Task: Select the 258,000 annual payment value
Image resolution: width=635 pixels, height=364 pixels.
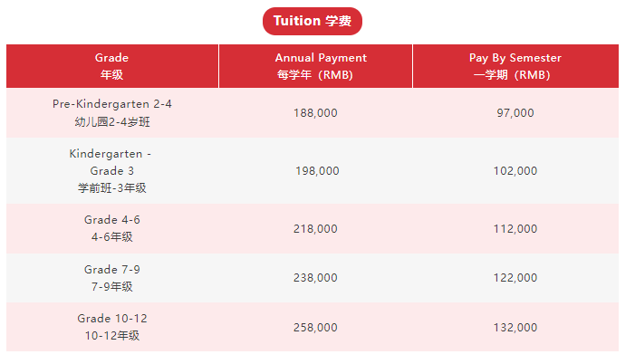Action: click(x=315, y=327)
